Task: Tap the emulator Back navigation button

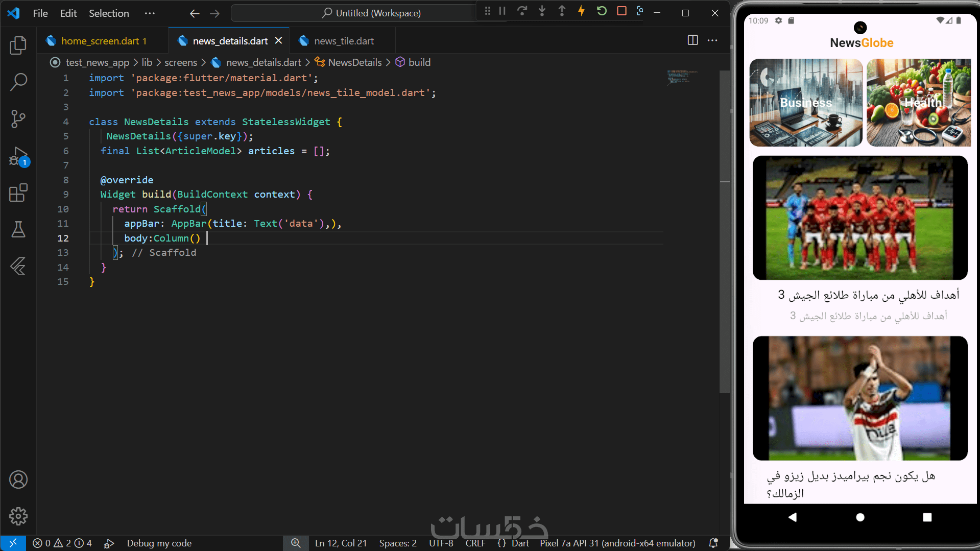Action: click(793, 517)
